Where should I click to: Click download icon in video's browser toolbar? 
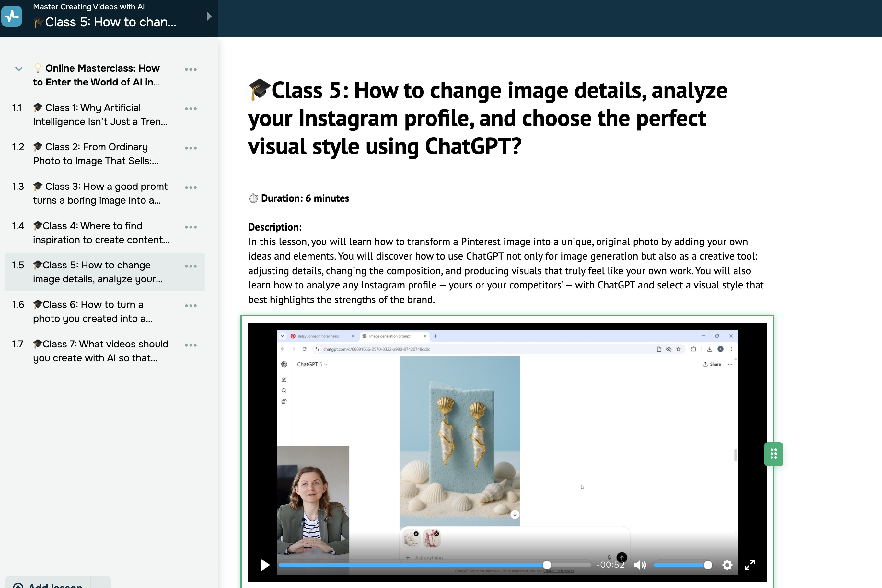(x=709, y=349)
